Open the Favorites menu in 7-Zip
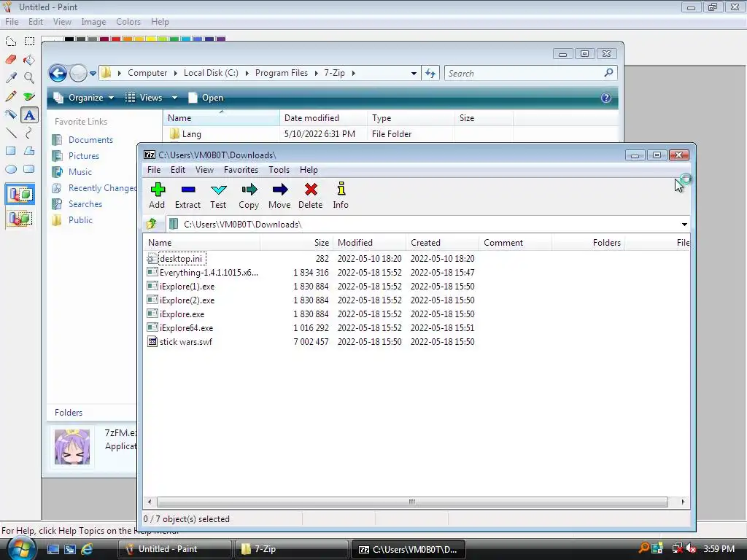747x560 pixels. tap(241, 170)
